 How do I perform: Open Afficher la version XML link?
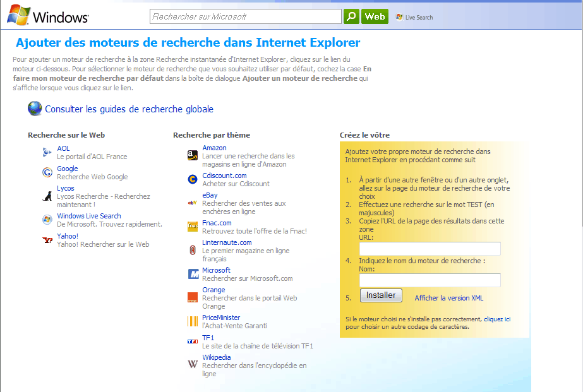pos(448,298)
